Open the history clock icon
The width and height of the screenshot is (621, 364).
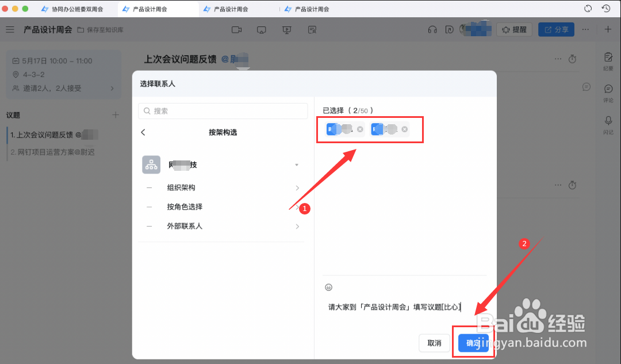click(x=606, y=8)
